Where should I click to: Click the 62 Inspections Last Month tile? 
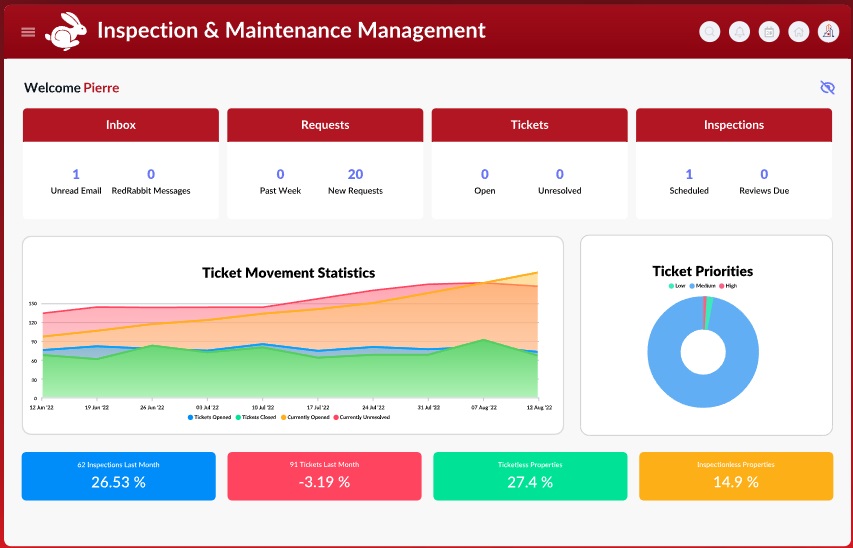pyautogui.click(x=118, y=476)
